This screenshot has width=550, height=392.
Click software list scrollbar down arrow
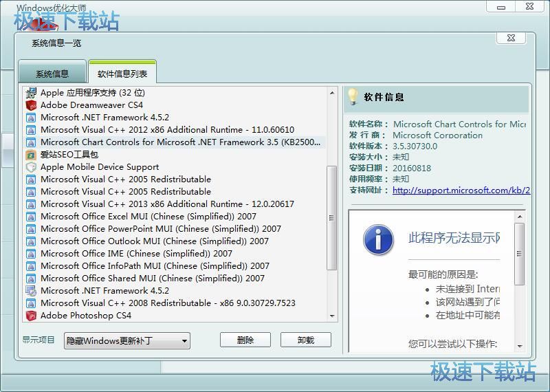(332, 316)
